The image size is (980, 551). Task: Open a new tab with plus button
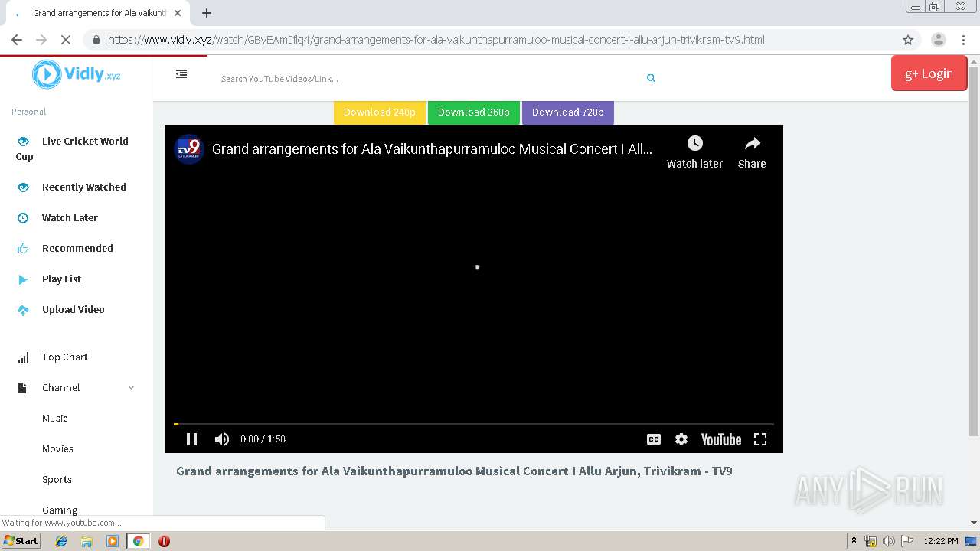[207, 13]
